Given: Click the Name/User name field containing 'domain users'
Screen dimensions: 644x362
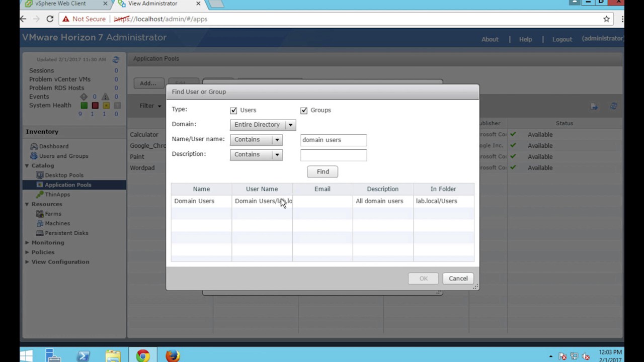Looking at the screenshot, I should (x=334, y=140).
